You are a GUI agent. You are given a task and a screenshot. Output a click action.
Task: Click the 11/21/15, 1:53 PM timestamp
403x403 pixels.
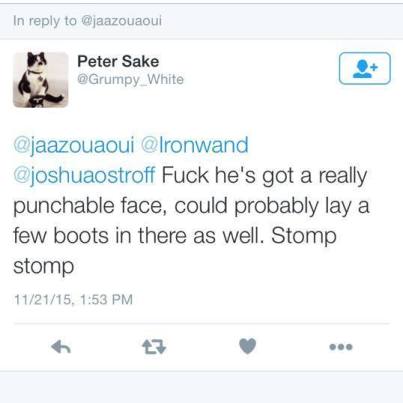point(73,299)
